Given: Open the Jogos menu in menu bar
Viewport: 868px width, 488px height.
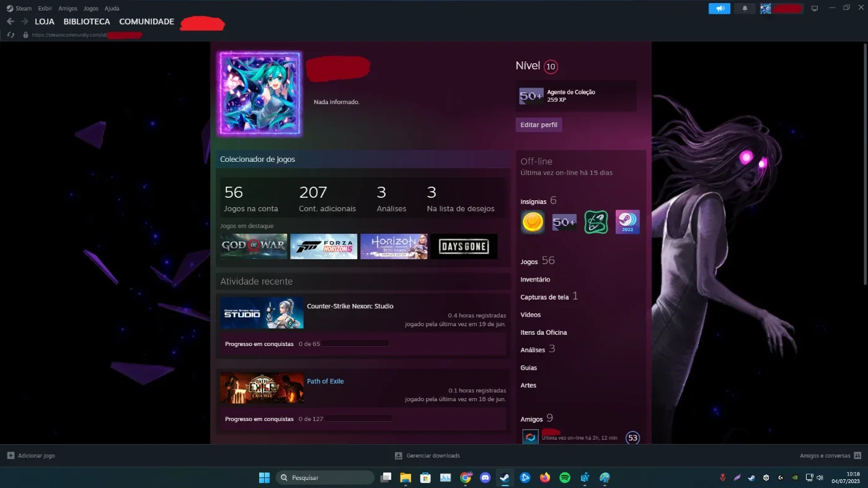Looking at the screenshot, I should point(91,9).
